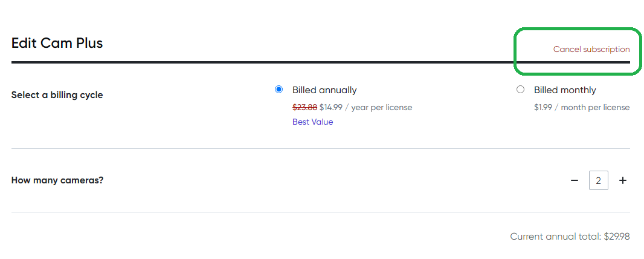Decrease camera count with minus icon
The image size is (644, 259).
click(575, 180)
